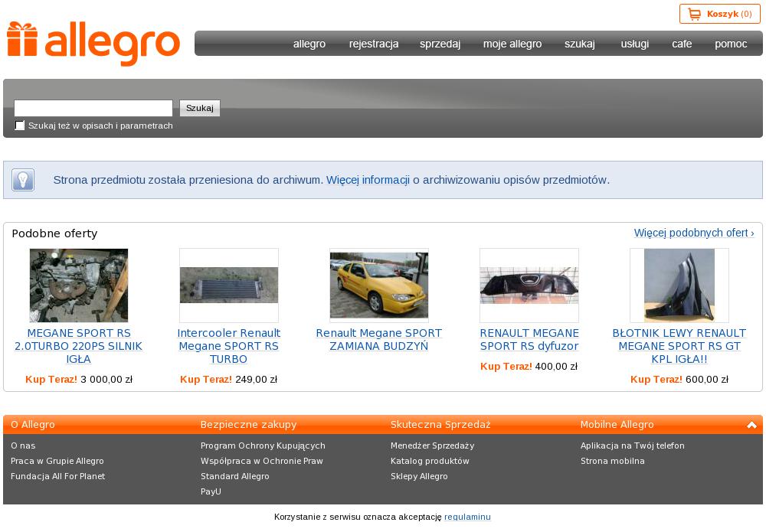Open the Koszyk shopping cart
The width and height of the screenshot is (766, 532).
[719, 14]
